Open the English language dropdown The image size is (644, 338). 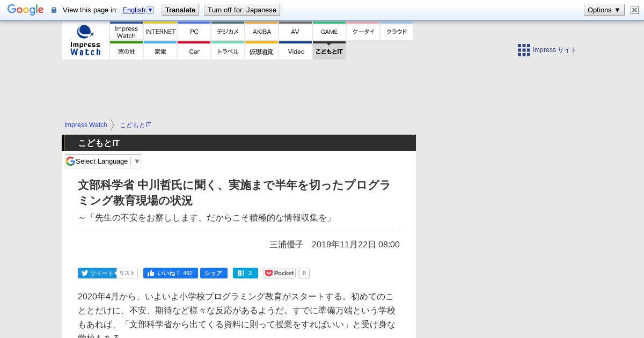(x=138, y=10)
